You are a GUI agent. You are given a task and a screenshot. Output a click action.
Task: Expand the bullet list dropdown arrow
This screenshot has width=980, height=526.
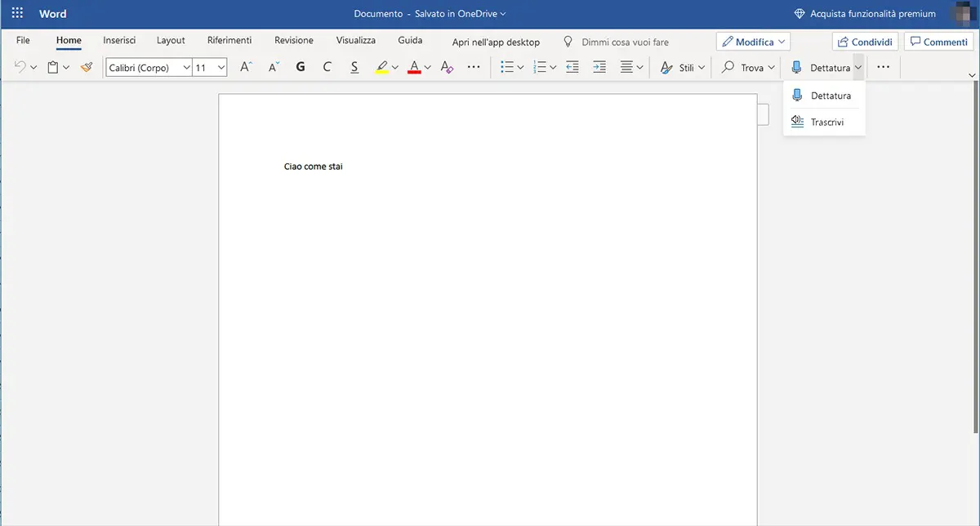pos(520,68)
